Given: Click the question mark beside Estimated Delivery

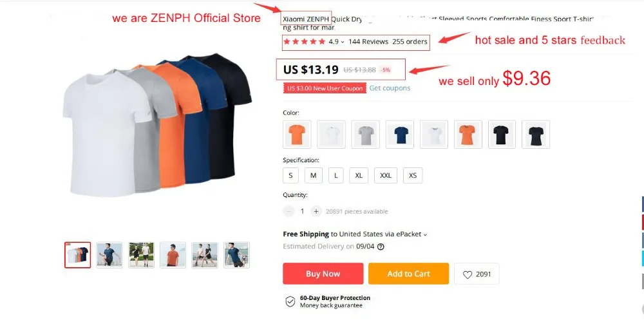Looking at the screenshot, I should click(381, 247).
